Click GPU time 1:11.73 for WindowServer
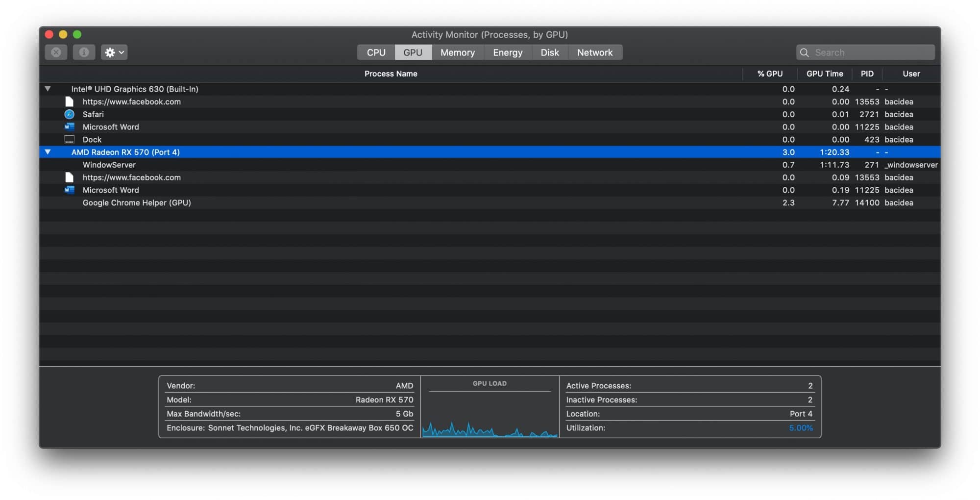Image resolution: width=980 pixels, height=500 pixels. tap(834, 165)
